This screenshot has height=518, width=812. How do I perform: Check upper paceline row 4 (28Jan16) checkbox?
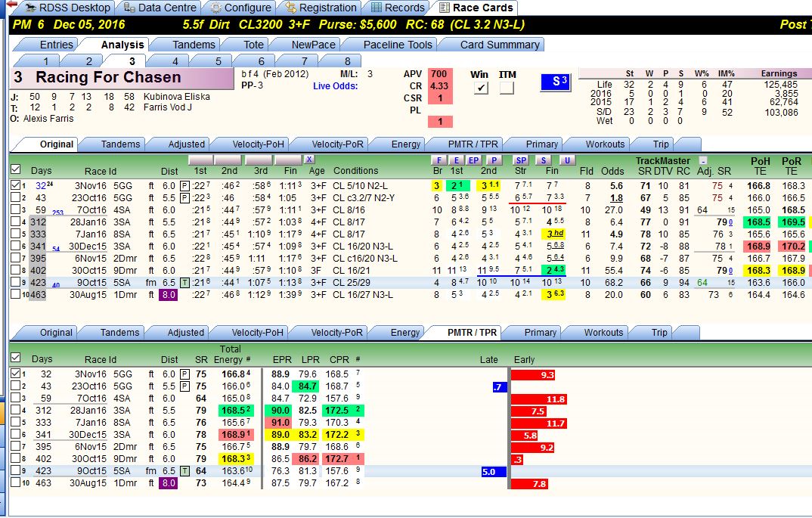16,221
